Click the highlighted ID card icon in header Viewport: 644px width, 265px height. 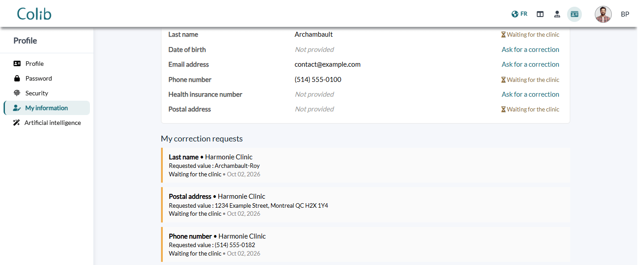[574, 14]
